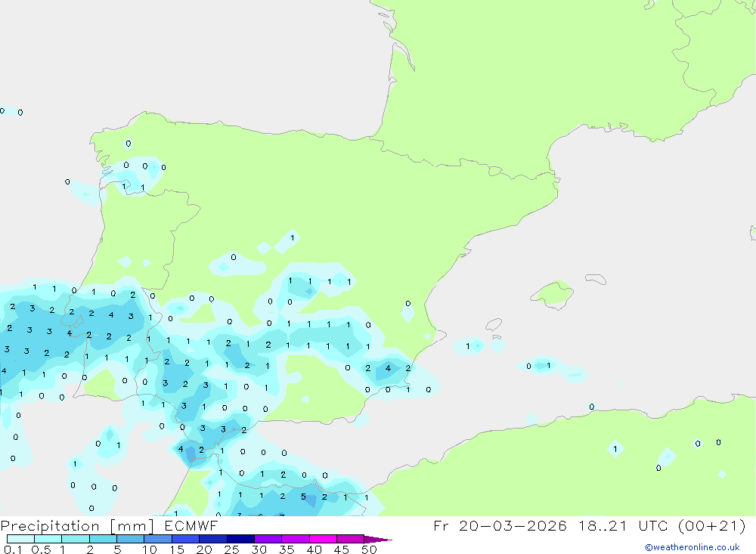Click the 25–30 mm dark navy legend box
Viewport: 756px width, 554px height.
coord(240,539)
